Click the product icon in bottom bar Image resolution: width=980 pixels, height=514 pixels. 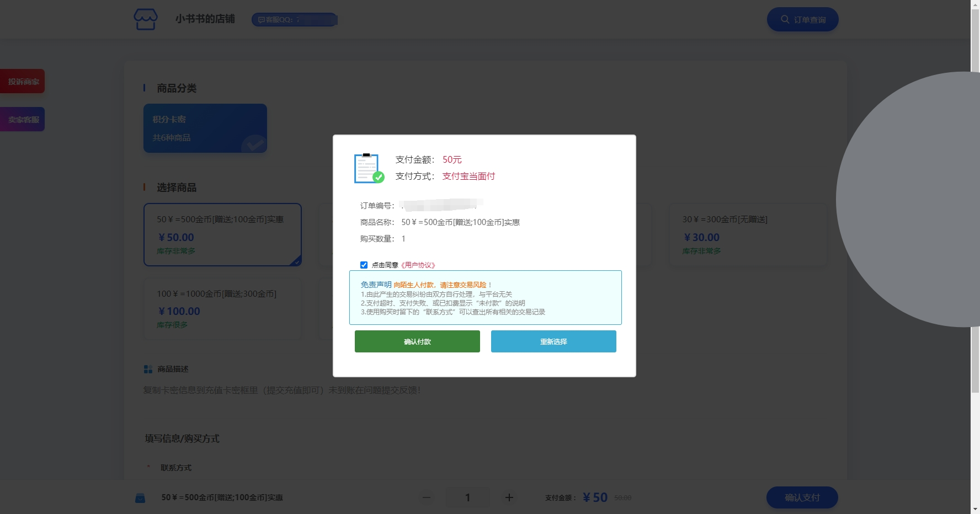coord(140,498)
